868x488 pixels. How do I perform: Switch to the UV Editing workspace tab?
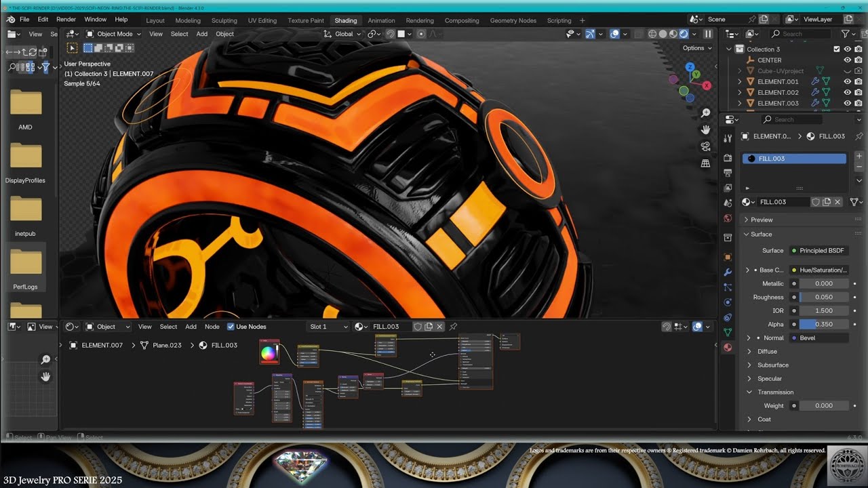(262, 20)
